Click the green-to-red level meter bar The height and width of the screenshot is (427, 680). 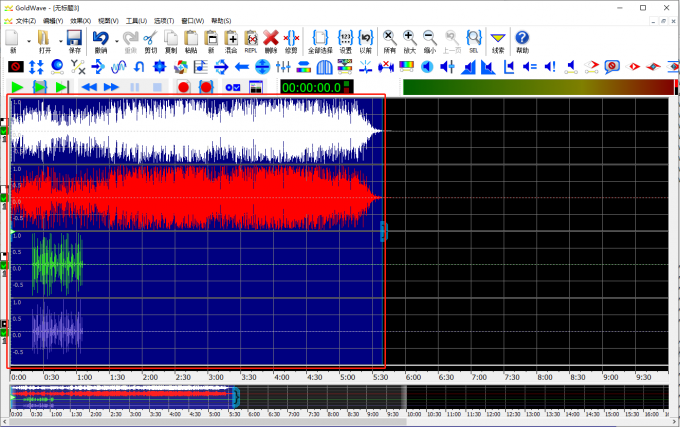(538, 87)
